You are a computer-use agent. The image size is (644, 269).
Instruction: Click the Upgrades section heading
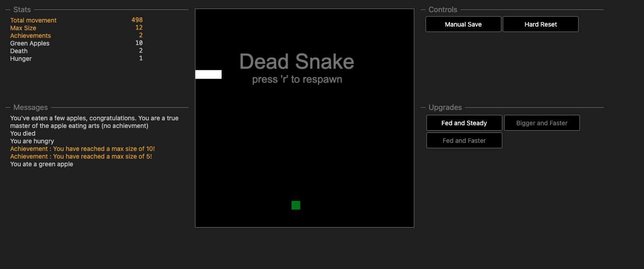click(445, 107)
